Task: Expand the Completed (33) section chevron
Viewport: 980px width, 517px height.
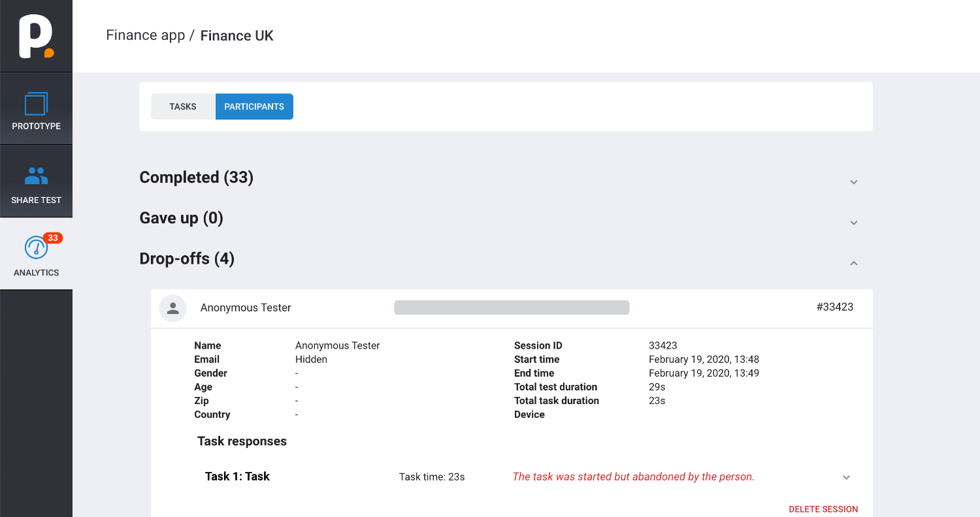Action: pos(853,182)
